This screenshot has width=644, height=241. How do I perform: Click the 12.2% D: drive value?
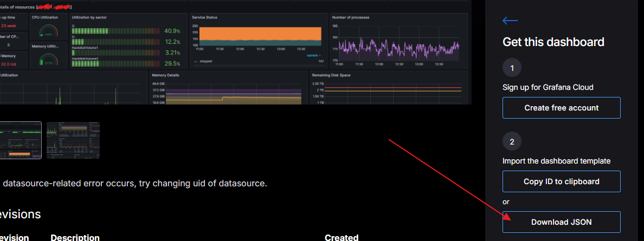(x=172, y=42)
